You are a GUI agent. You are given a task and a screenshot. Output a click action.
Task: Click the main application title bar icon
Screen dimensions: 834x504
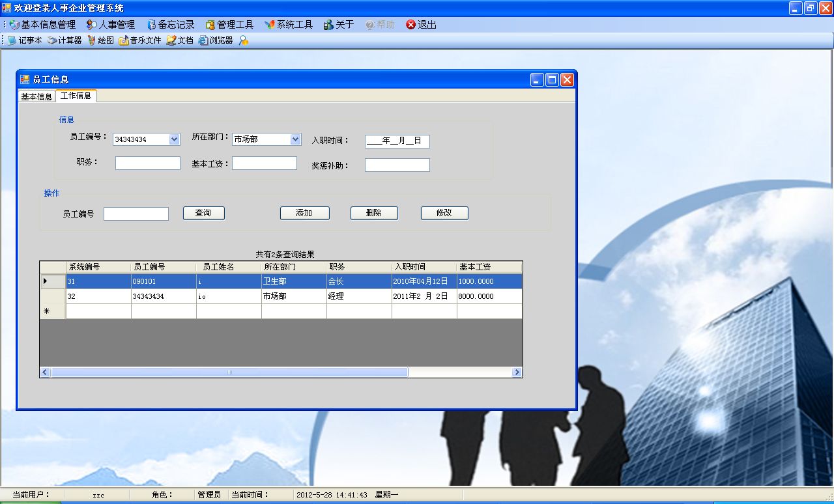[7, 8]
